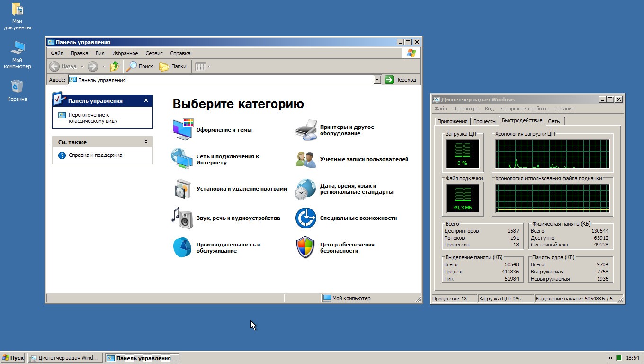This screenshot has height=364, width=644.
Task: Open the Вид menu in Control Panel
Action: coord(100,53)
